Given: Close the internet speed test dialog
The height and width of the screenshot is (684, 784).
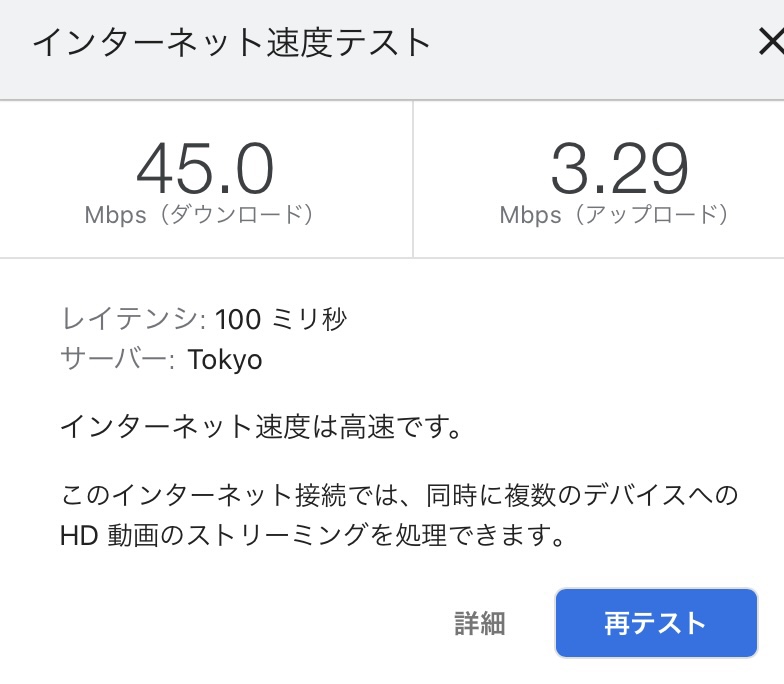Looking at the screenshot, I should [x=770, y=43].
